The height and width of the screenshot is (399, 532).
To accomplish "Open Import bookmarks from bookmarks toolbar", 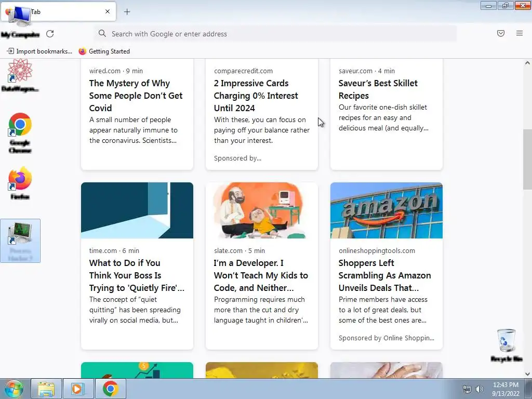I will 39,51.
